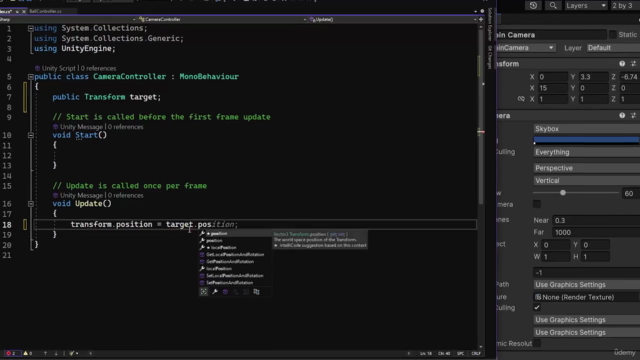The image size is (640, 360).
Task: Edit the Position Y field showing 3.3
Action: tap(593, 77)
